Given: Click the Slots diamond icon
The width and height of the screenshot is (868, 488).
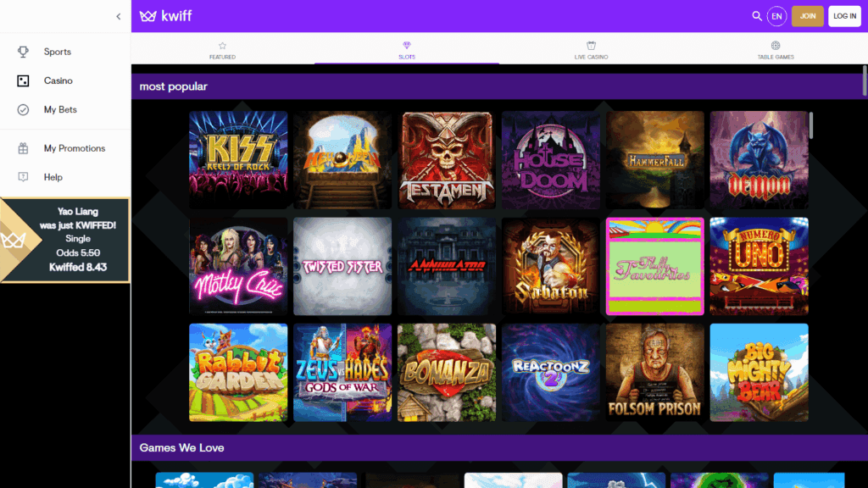Looking at the screenshot, I should click(x=407, y=46).
